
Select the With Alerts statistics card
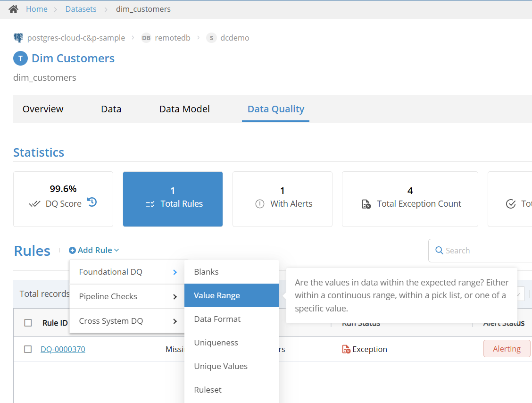(x=283, y=199)
